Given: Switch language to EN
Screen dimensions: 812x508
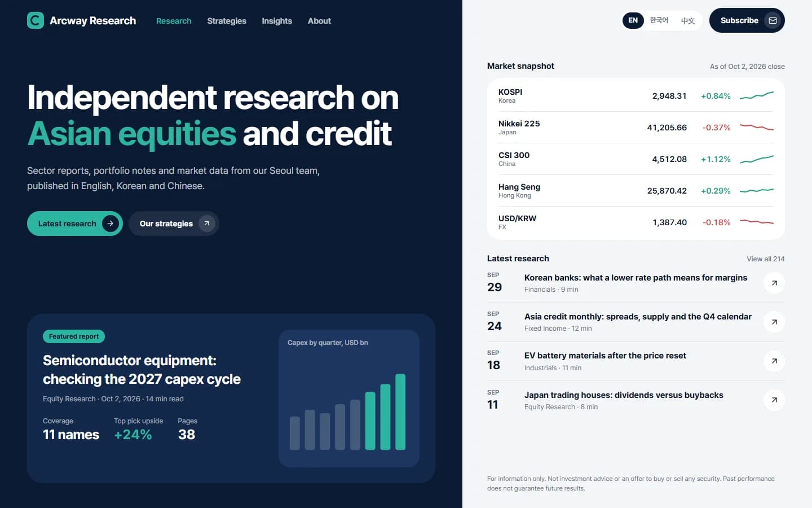Looking at the screenshot, I should click(633, 20).
